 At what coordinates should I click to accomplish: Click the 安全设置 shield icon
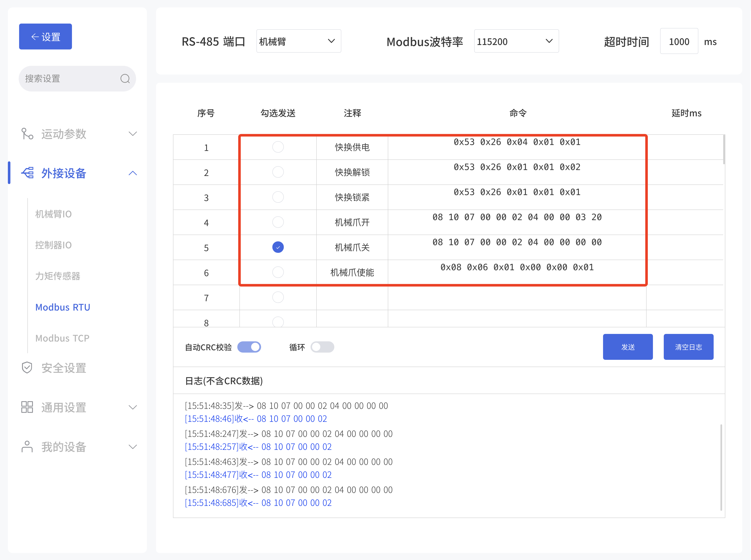(27, 367)
